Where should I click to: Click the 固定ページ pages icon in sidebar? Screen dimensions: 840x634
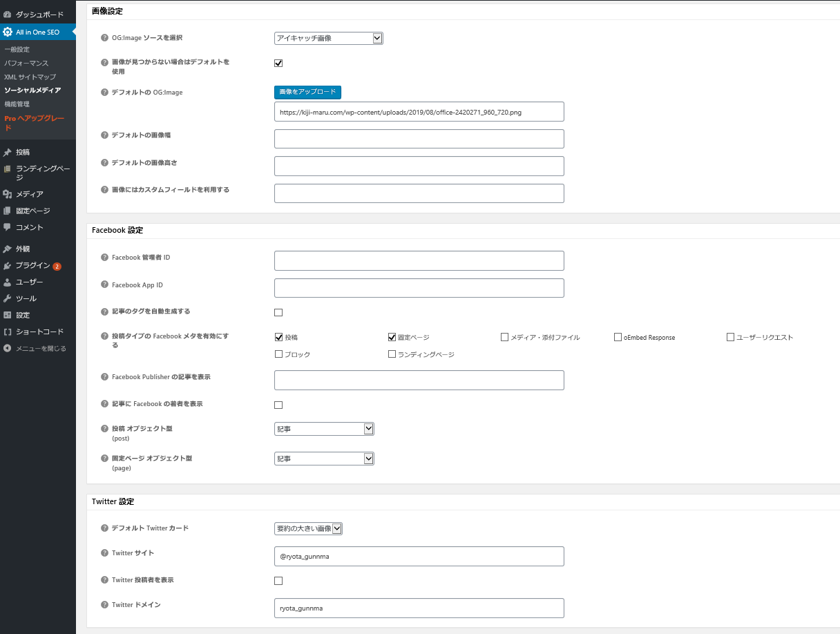pyautogui.click(x=8, y=211)
